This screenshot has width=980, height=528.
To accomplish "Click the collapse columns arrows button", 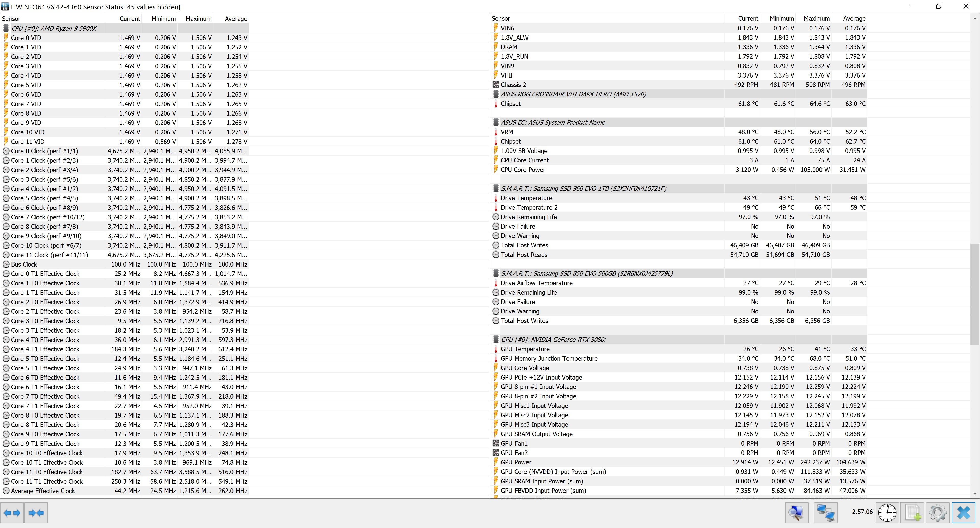I will [x=36, y=513].
